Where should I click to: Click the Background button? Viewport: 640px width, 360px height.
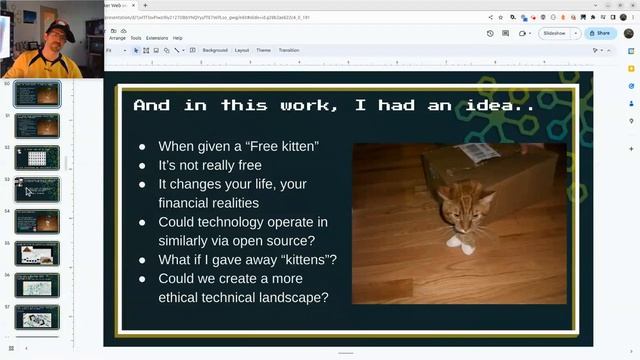(x=215, y=50)
